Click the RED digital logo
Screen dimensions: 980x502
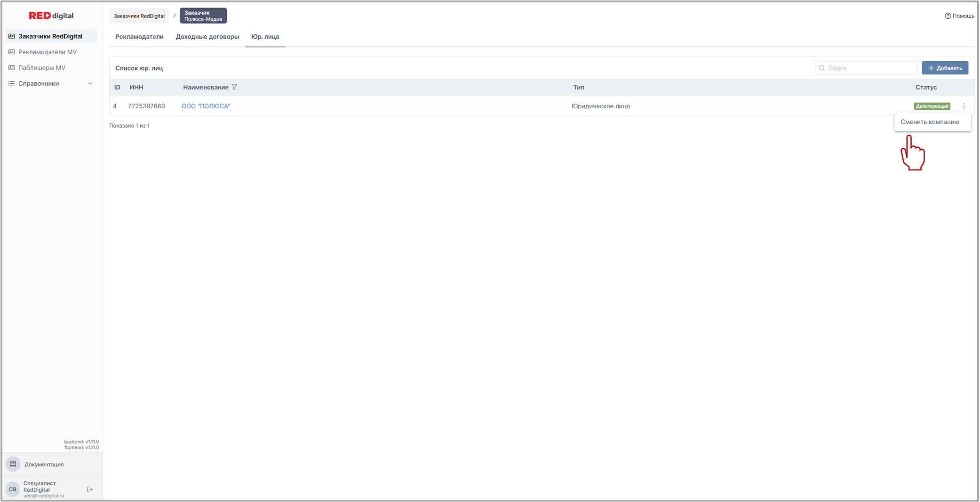pyautogui.click(x=51, y=16)
